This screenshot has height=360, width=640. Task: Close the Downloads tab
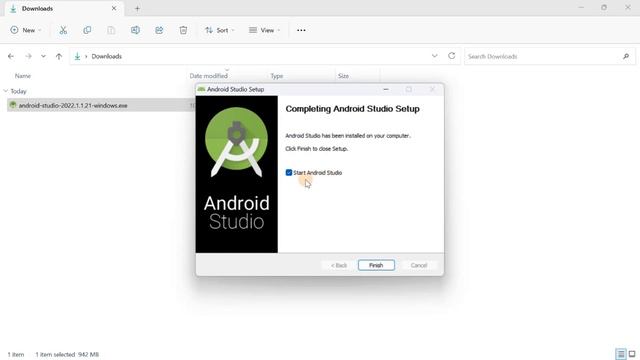[114, 8]
